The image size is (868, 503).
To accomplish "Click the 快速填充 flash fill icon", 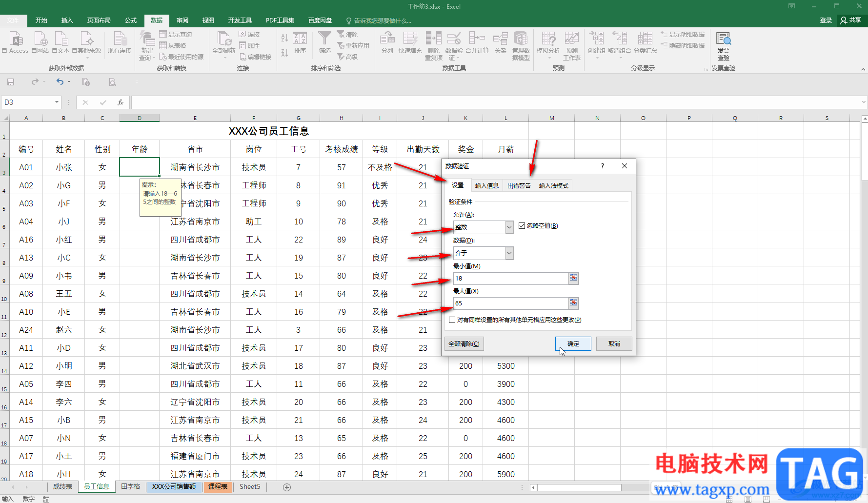I will pyautogui.click(x=410, y=42).
